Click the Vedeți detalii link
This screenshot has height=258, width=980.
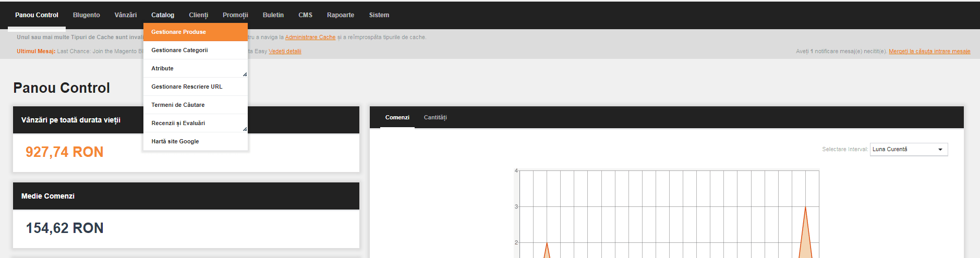[x=285, y=51]
